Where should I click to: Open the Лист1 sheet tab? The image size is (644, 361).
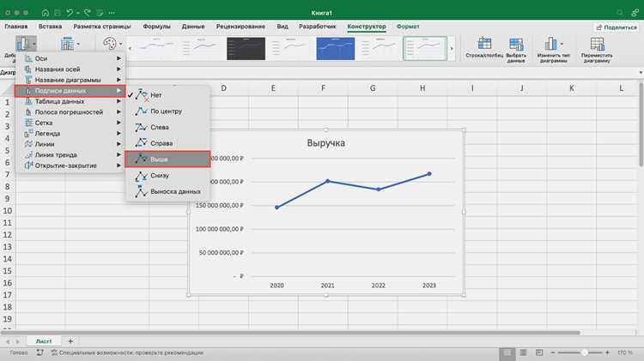click(x=44, y=341)
